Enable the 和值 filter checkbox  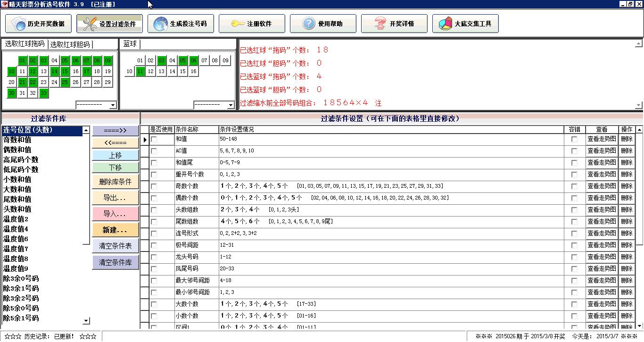pyautogui.click(x=154, y=139)
